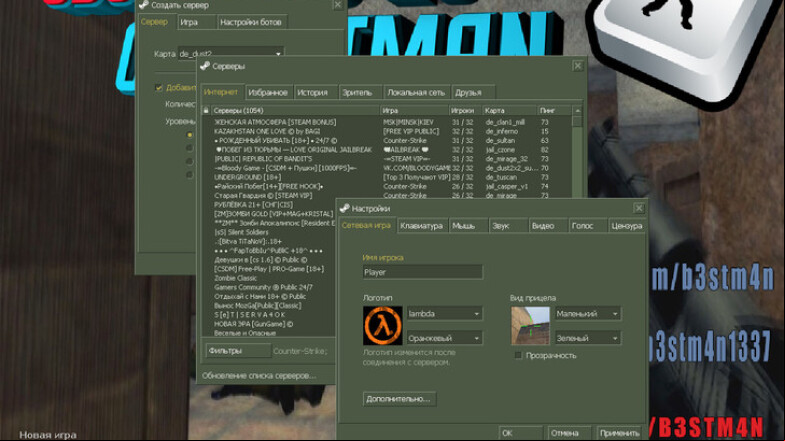785x441 pixels.
Task: Switch to the Сетевая игра tab
Action: point(366,226)
